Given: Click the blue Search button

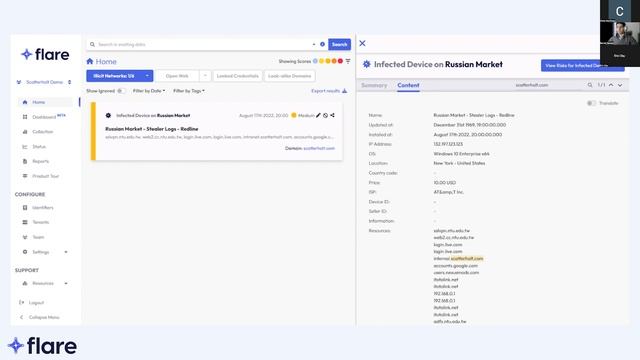Looking at the screenshot, I should [339, 44].
